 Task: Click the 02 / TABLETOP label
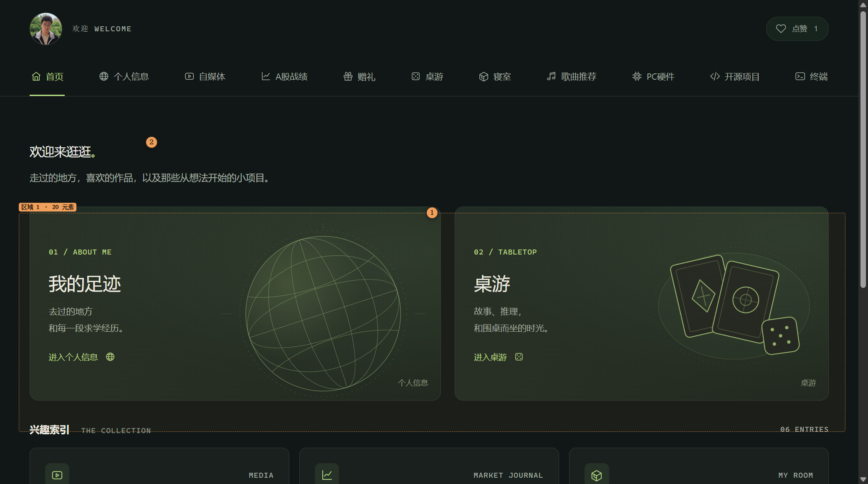(x=505, y=252)
